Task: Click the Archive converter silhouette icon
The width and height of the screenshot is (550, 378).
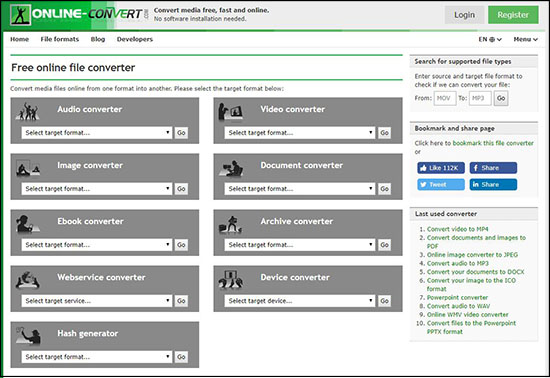Action: (230, 224)
